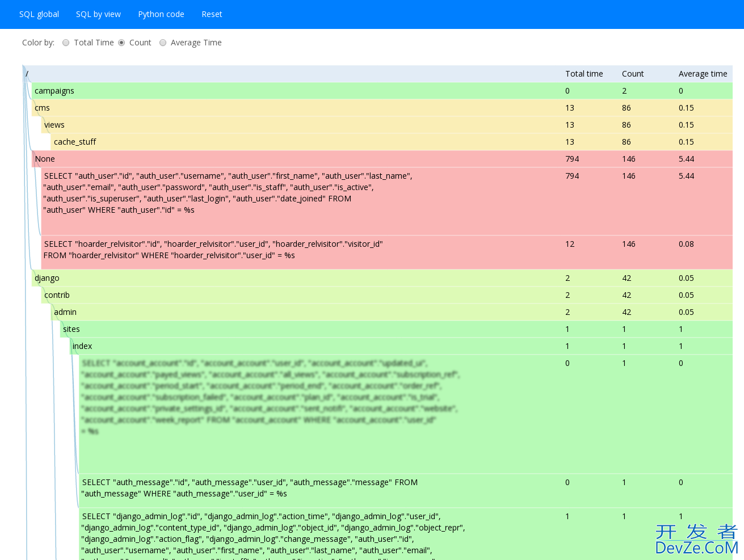This screenshot has height=560, width=744.
Task: Select the campaigns tree row
Action: (x=382, y=91)
